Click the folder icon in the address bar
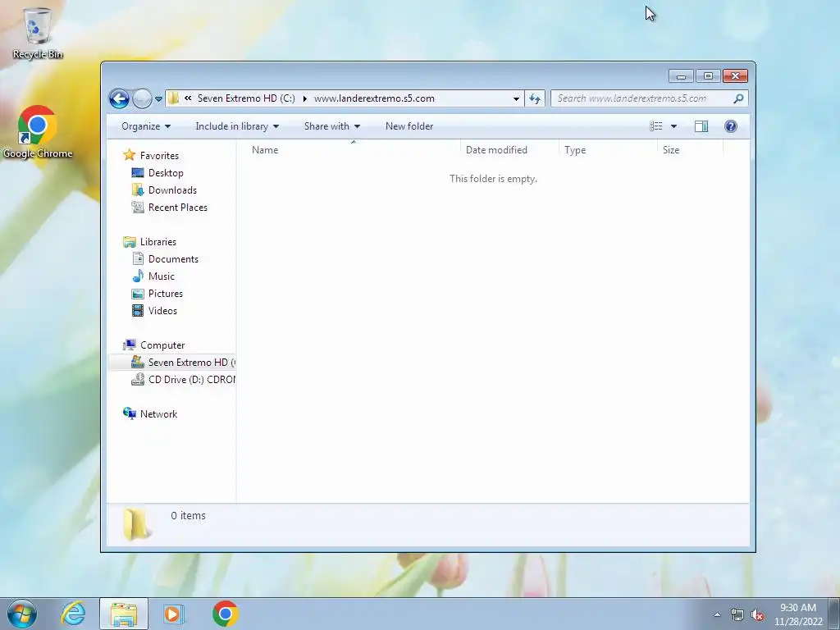The width and height of the screenshot is (840, 630). coord(173,98)
